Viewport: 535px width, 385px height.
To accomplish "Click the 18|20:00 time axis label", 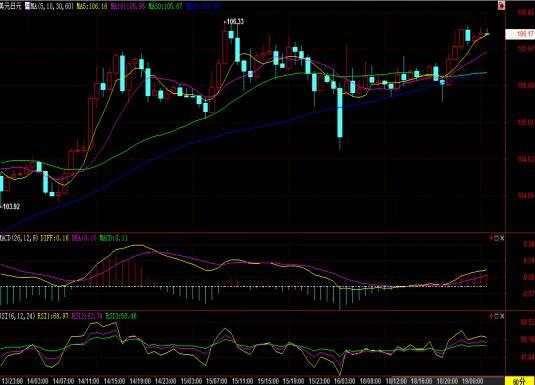I will coord(448,381).
